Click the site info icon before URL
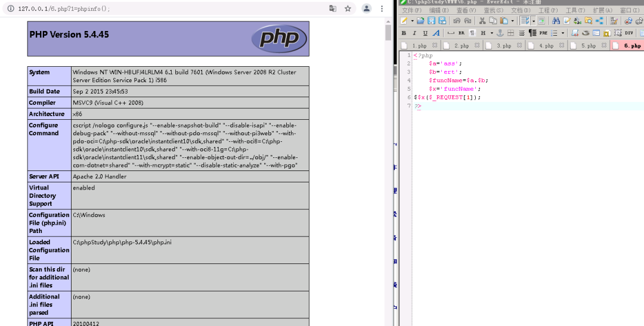Image resolution: width=644 pixels, height=326 pixels. [x=11, y=8]
